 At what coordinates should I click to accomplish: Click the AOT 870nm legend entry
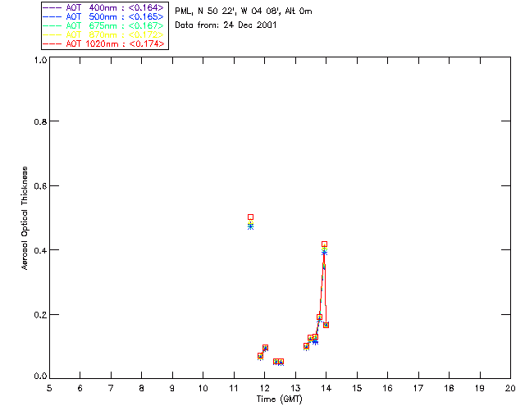104,34
